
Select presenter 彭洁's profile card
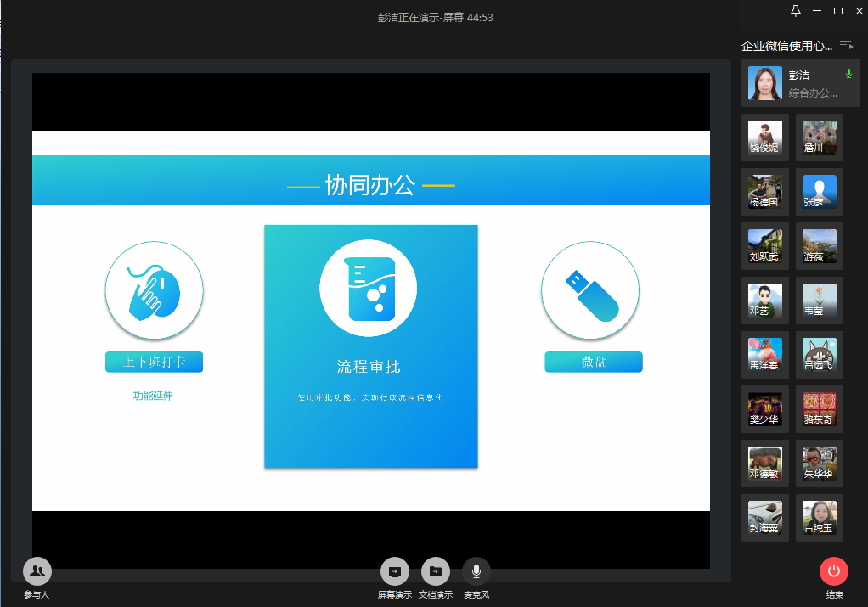[x=794, y=83]
